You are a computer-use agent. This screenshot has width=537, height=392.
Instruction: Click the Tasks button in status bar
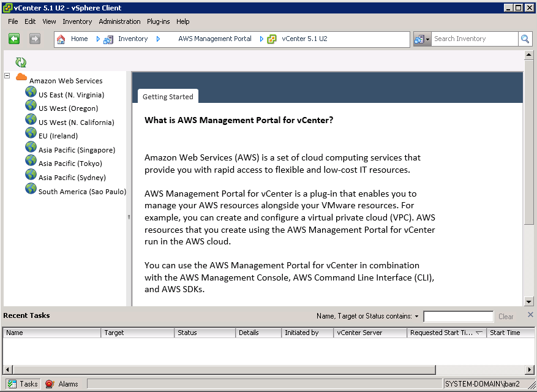click(x=22, y=384)
